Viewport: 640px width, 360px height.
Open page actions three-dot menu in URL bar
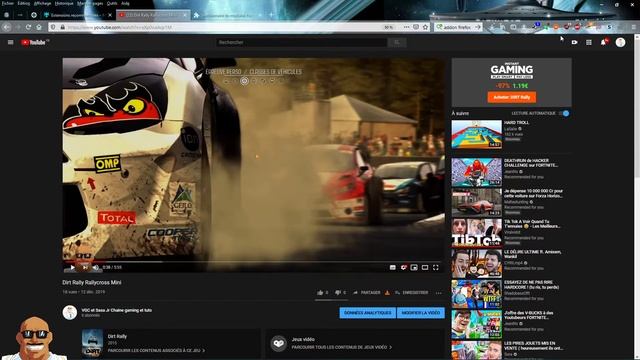pos(406,27)
